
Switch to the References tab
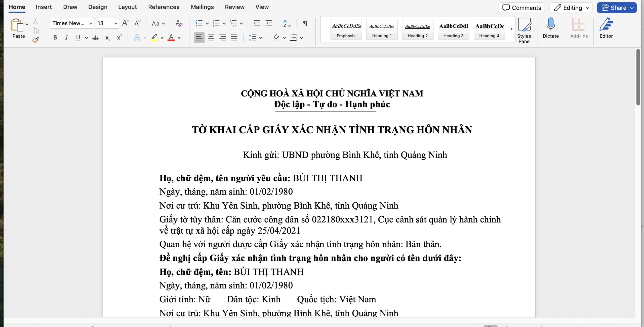tap(164, 7)
